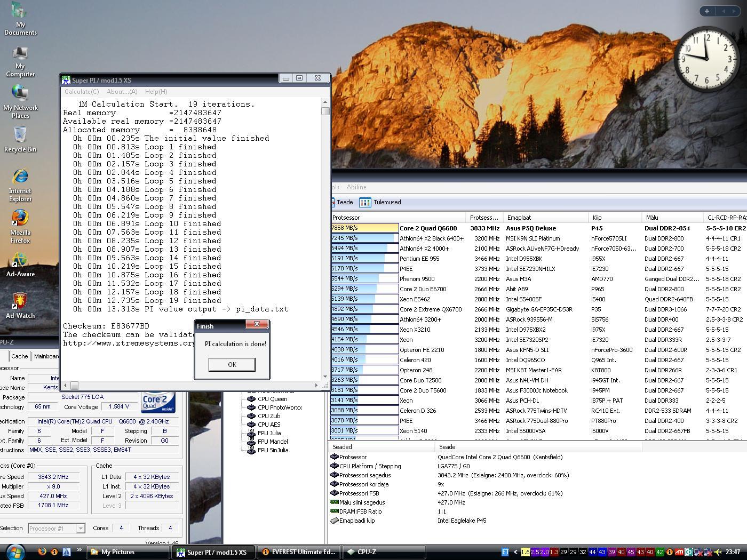
Task: Select FPU SinJulia benchmark in EVEREST tree
Action: point(272,450)
